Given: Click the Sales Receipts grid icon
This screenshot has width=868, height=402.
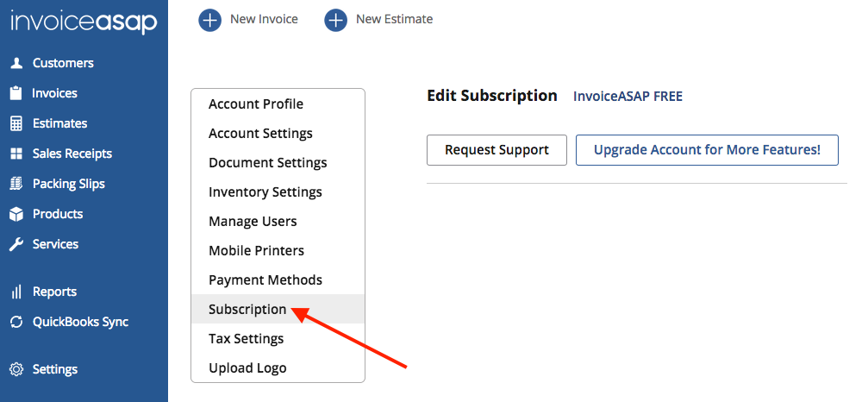Looking at the screenshot, I should click(16, 154).
